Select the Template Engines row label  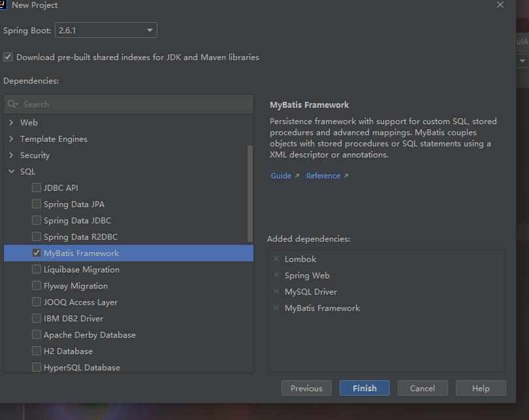tap(54, 139)
